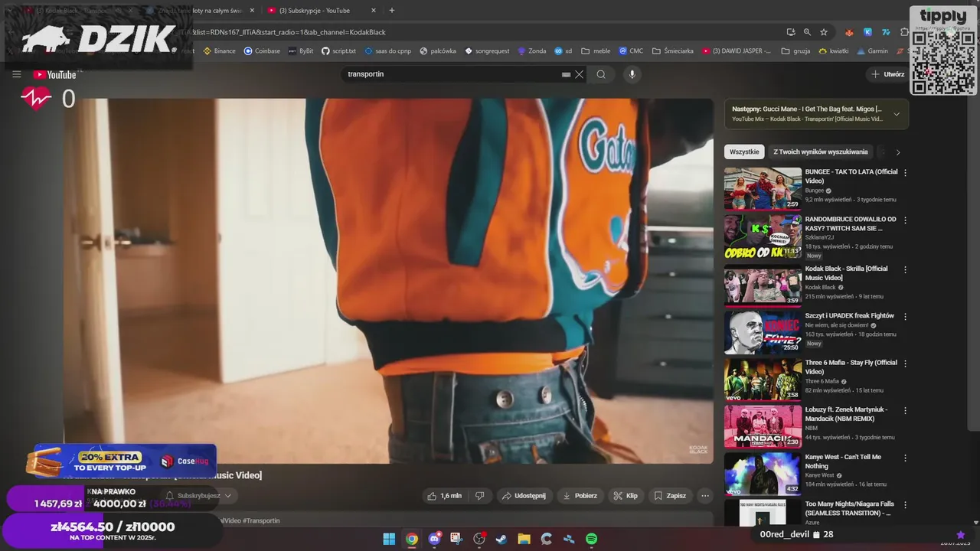The image size is (980, 551).
Task: Open the Garmin bookmark
Action: 872,51
